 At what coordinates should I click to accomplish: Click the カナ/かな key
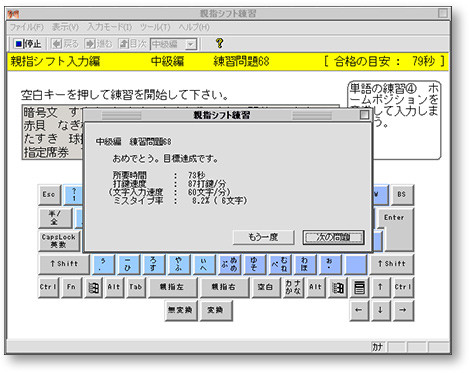(x=293, y=287)
